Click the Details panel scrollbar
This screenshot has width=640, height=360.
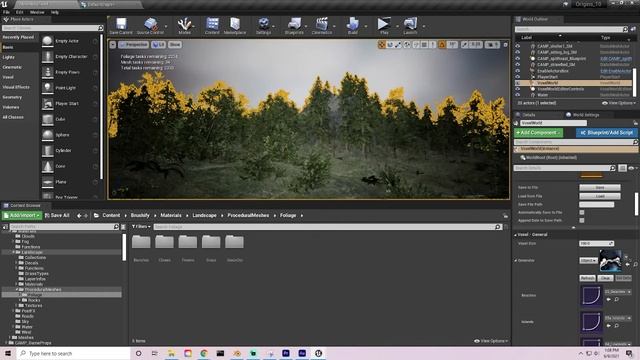tap(636, 203)
